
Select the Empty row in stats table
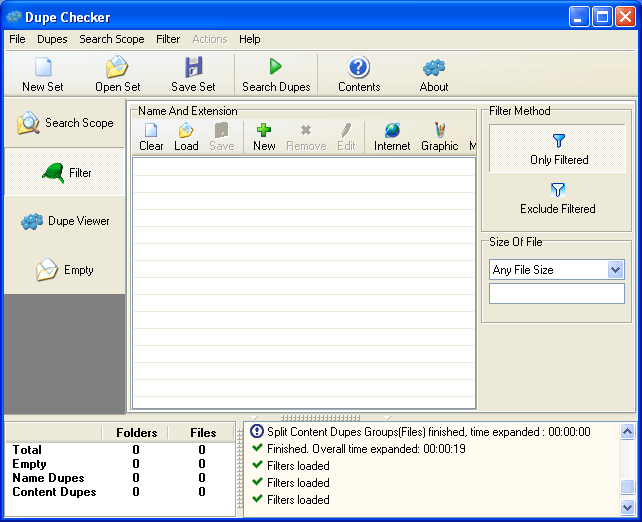pyautogui.click(x=120, y=463)
